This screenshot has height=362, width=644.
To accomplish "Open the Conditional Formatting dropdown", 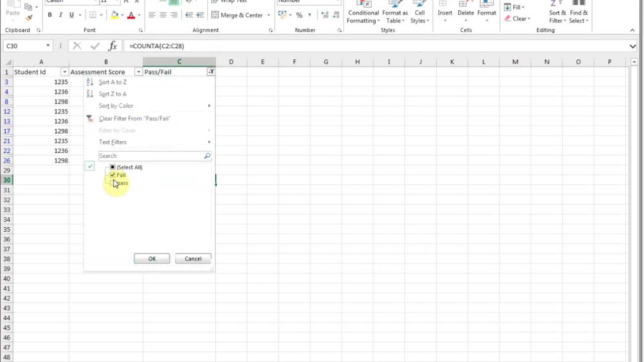I will coord(363,12).
